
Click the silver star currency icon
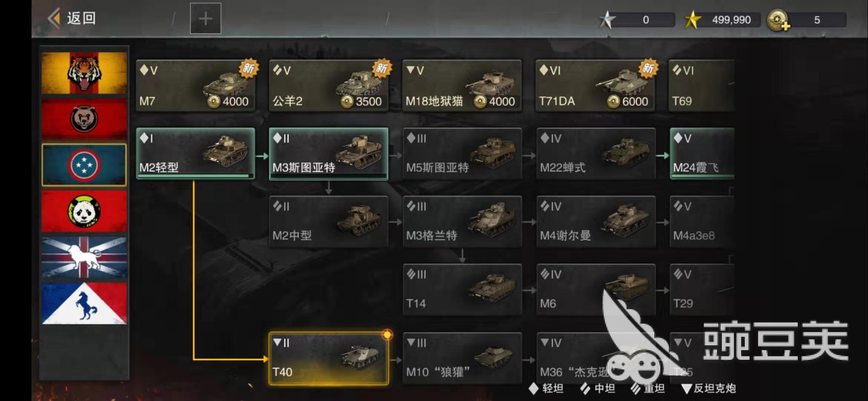coord(607,20)
